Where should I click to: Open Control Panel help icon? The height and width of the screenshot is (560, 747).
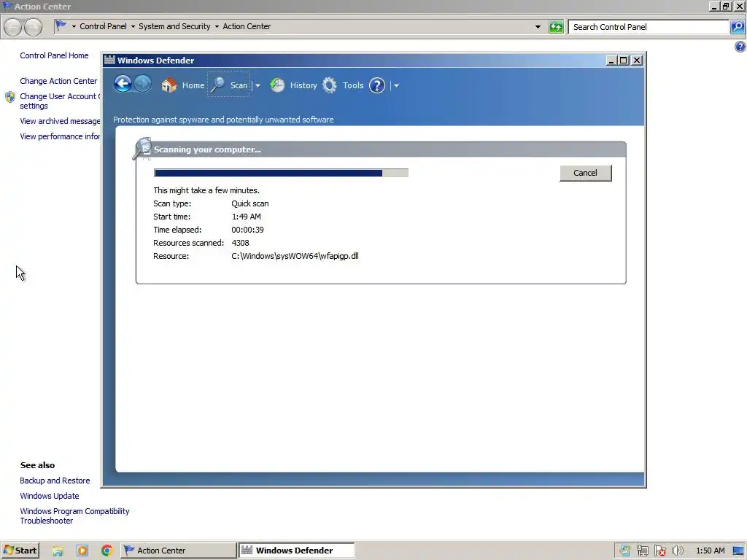coord(740,47)
